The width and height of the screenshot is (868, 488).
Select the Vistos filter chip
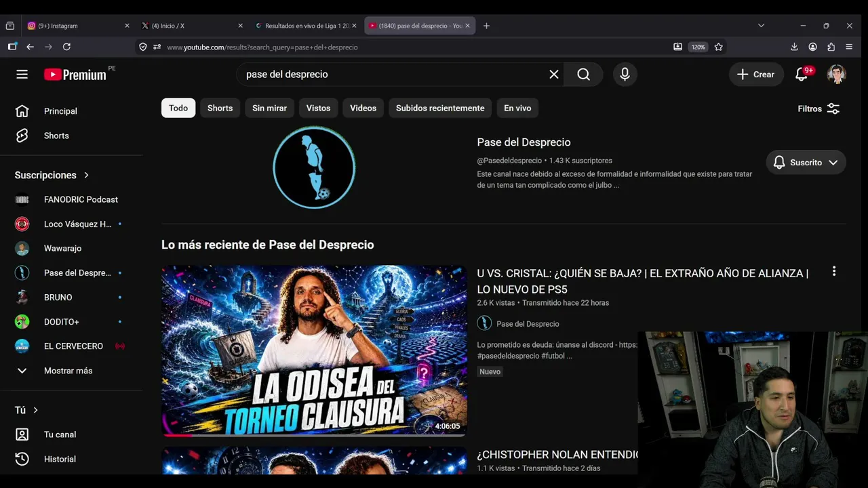[318, 108]
